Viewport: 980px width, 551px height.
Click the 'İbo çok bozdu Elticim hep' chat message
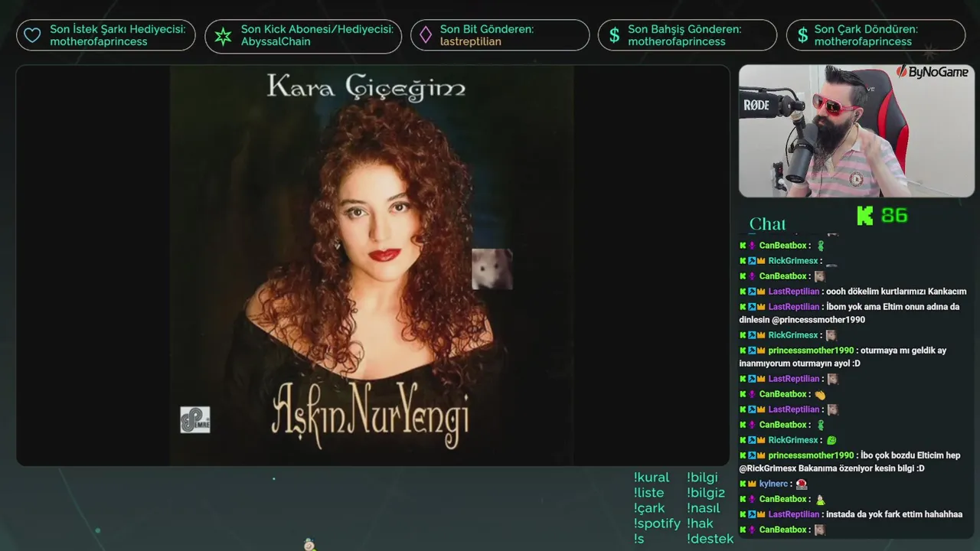(849, 461)
